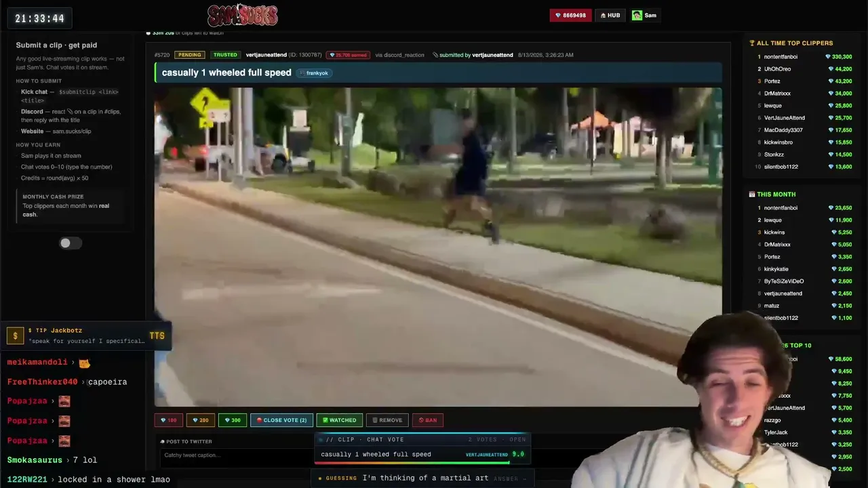Select kickwinsbro in the all-time leaderboard

(778, 142)
